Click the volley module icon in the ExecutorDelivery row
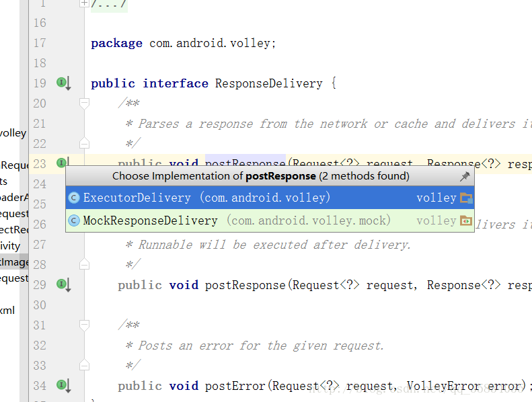Screen dimensions: 532x402 coord(466,198)
